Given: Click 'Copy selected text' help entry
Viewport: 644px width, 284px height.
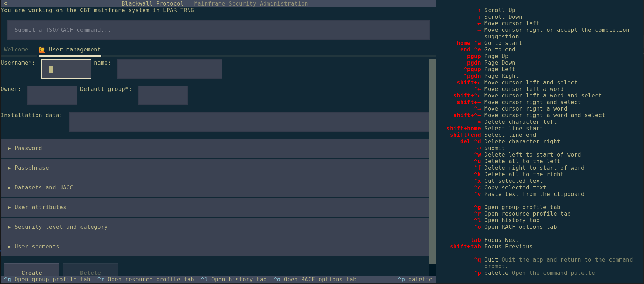Looking at the screenshot, I should (x=515, y=188).
